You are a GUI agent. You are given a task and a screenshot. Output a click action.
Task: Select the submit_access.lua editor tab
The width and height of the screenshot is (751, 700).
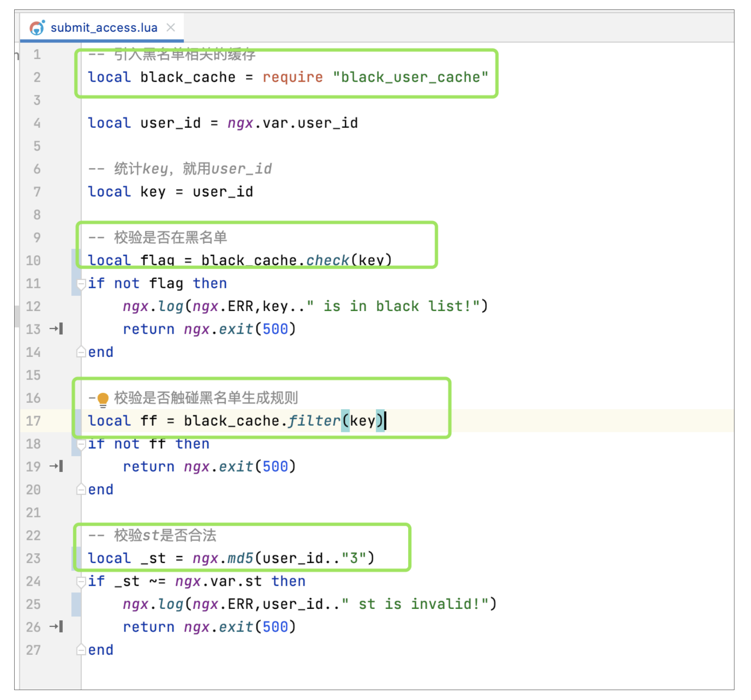[104, 28]
